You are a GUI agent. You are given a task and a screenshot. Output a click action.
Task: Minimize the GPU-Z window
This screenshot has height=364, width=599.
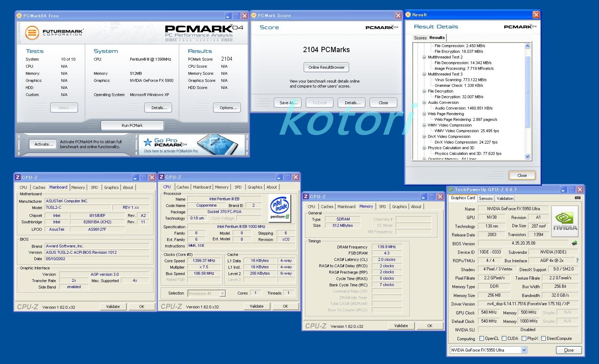(564, 189)
